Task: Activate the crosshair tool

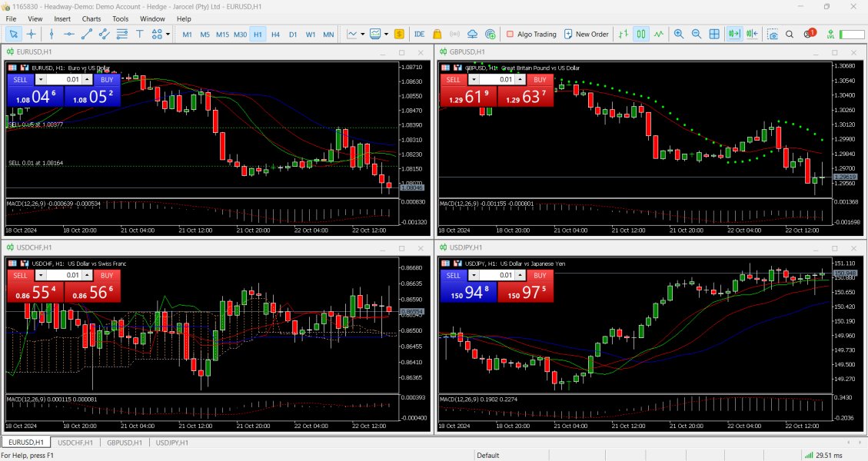Action: click(x=32, y=35)
